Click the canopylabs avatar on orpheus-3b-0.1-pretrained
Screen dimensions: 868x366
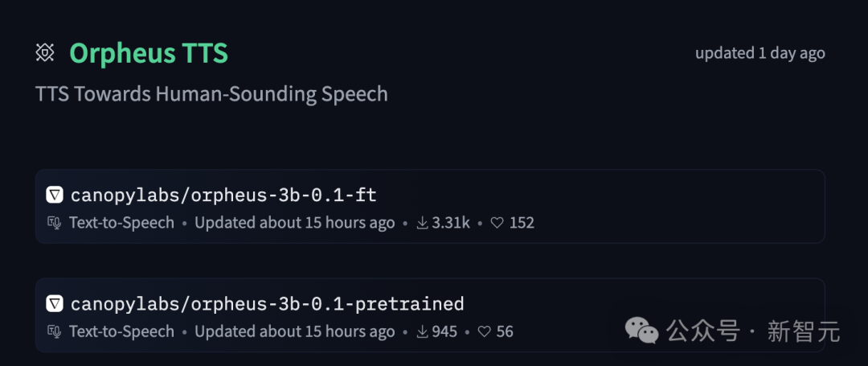55,303
